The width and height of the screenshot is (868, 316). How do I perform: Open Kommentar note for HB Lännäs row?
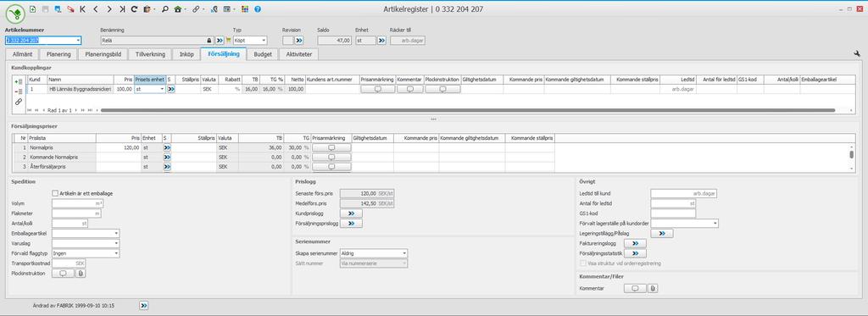click(409, 89)
